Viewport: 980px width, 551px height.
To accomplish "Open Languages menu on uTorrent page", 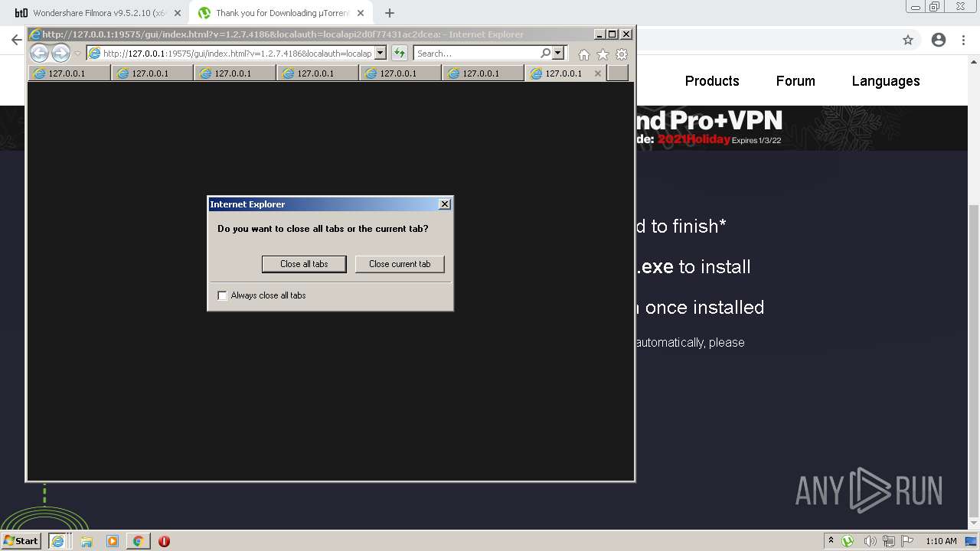I will pos(886,81).
